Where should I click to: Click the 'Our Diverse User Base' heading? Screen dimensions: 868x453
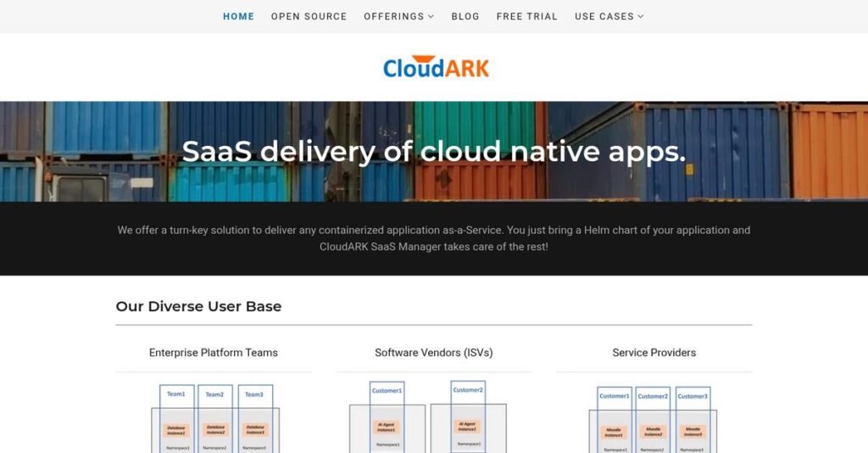198,306
